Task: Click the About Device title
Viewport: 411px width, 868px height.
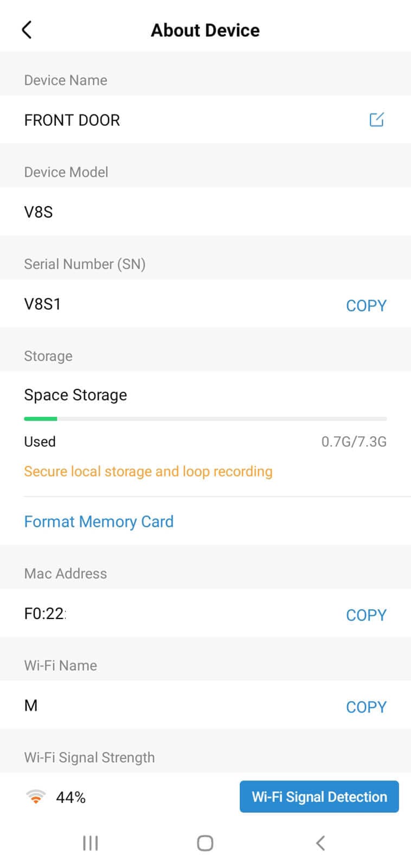Action: pyautogui.click(x=205, y=30)
